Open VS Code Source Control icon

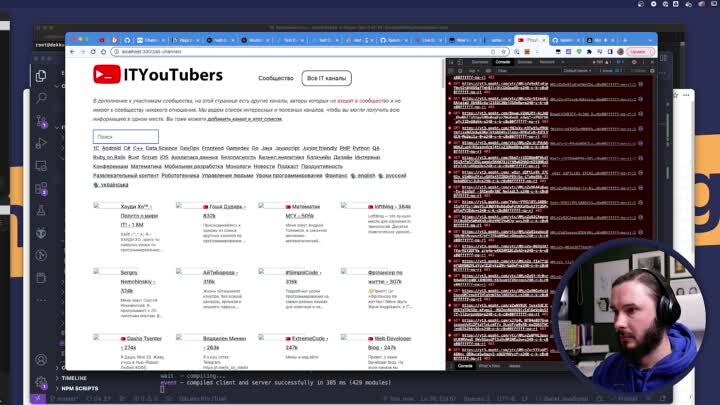(x=41, y=121)
